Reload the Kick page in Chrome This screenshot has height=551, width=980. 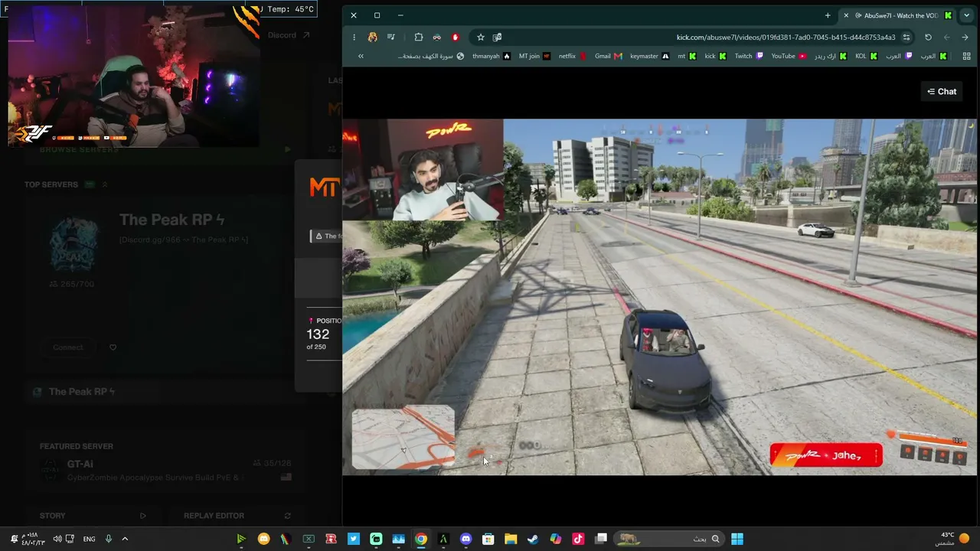tap(928, 37)
